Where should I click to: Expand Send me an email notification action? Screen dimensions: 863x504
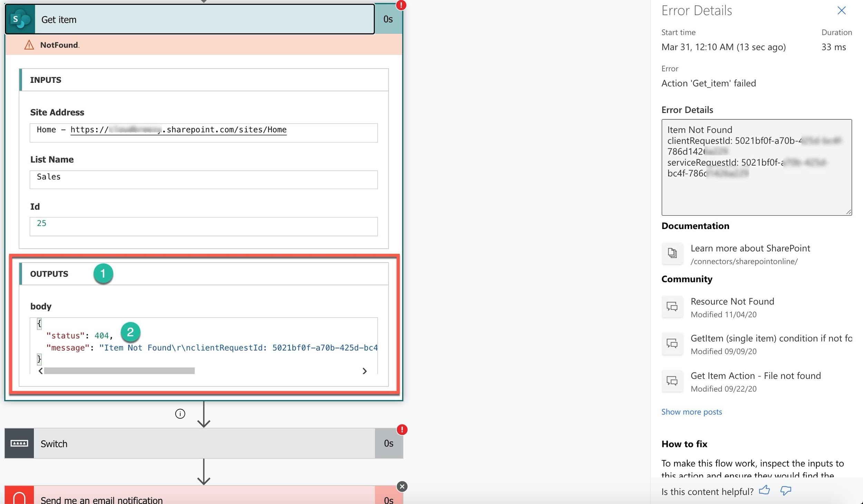click(x=204, y=495)
